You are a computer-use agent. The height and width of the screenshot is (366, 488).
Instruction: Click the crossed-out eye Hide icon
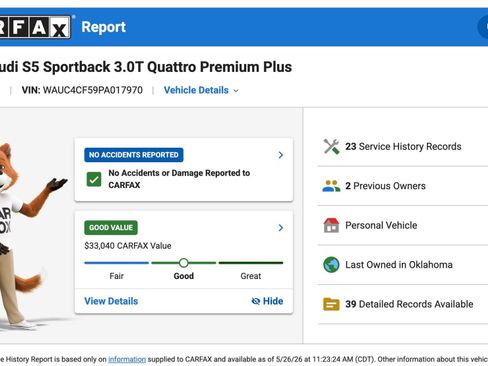click(x=256, y=301)
